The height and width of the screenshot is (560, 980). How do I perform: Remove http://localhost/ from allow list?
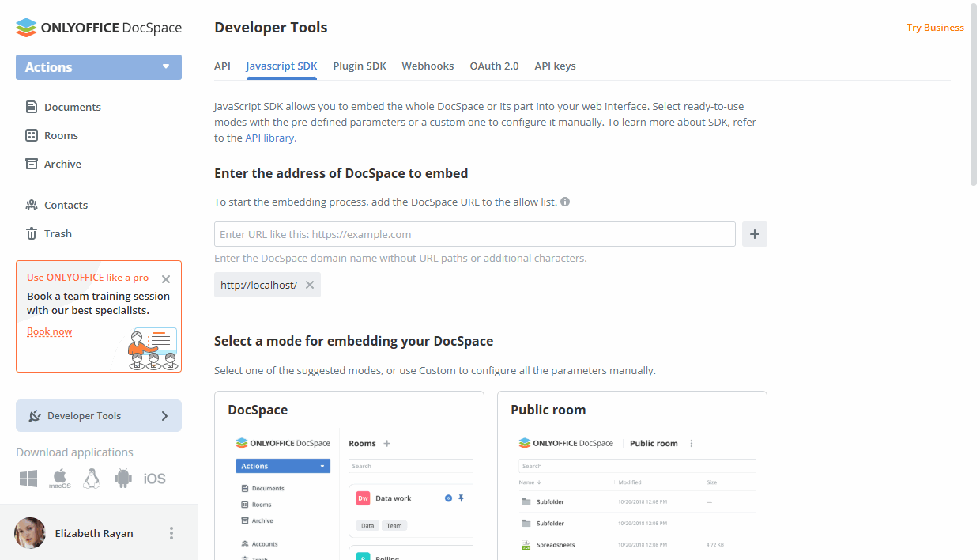click(310, 285)
